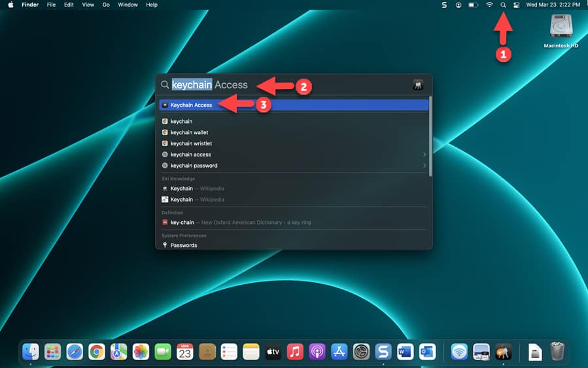Open Reminders from the Dock
The width and height of the screenshot is (588, 368).
(229, 352)
